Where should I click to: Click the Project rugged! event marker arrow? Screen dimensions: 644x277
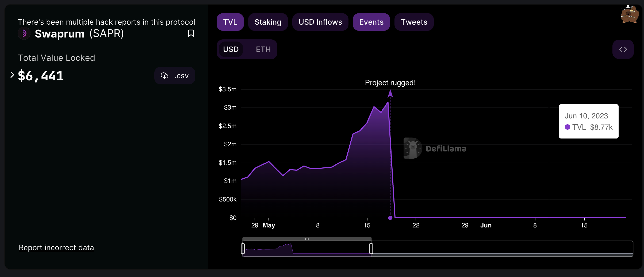390,93
